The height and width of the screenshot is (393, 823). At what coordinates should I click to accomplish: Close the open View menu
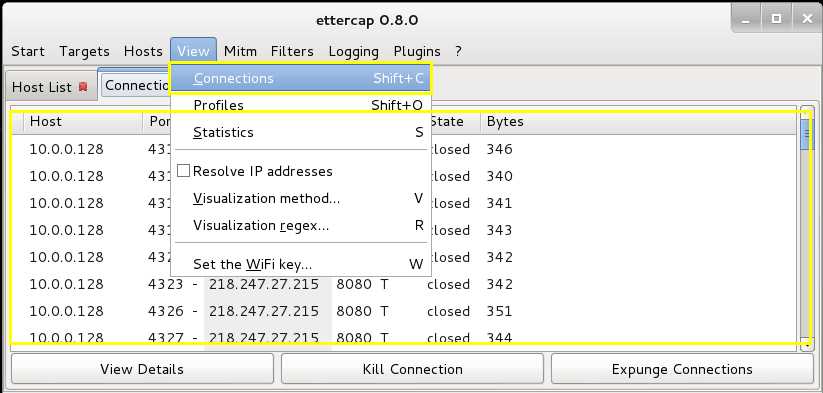pos(193,51)
